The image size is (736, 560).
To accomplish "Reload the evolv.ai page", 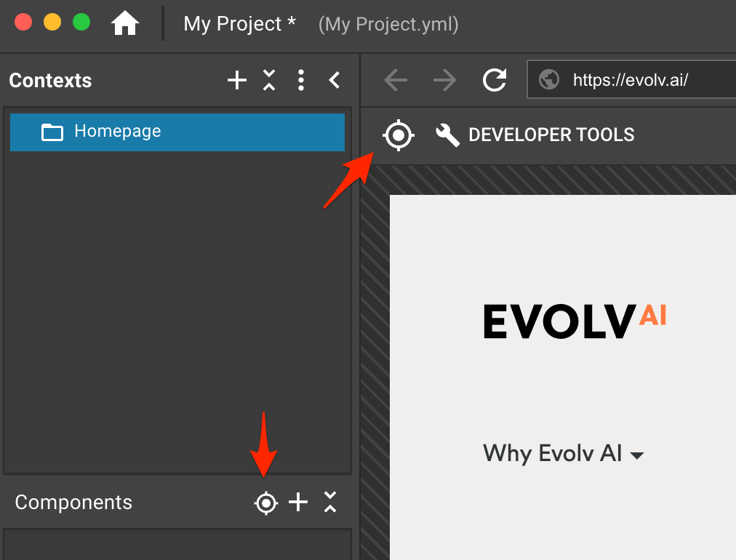I will coord(495,80).
